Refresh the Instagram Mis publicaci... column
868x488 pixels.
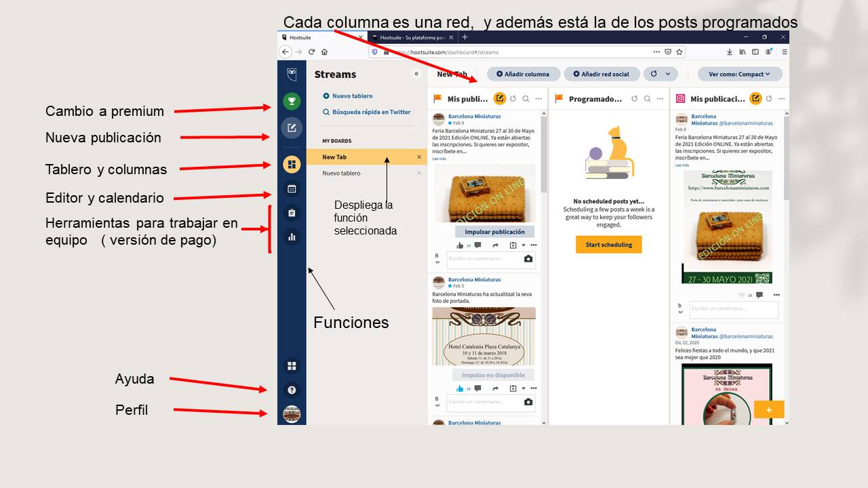(769, 99)
